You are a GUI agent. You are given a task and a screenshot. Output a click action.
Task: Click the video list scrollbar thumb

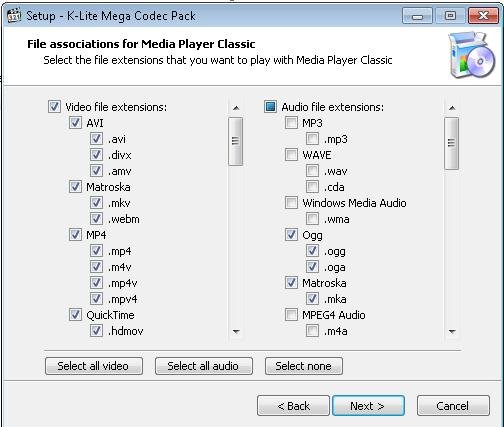click(235, 141)
